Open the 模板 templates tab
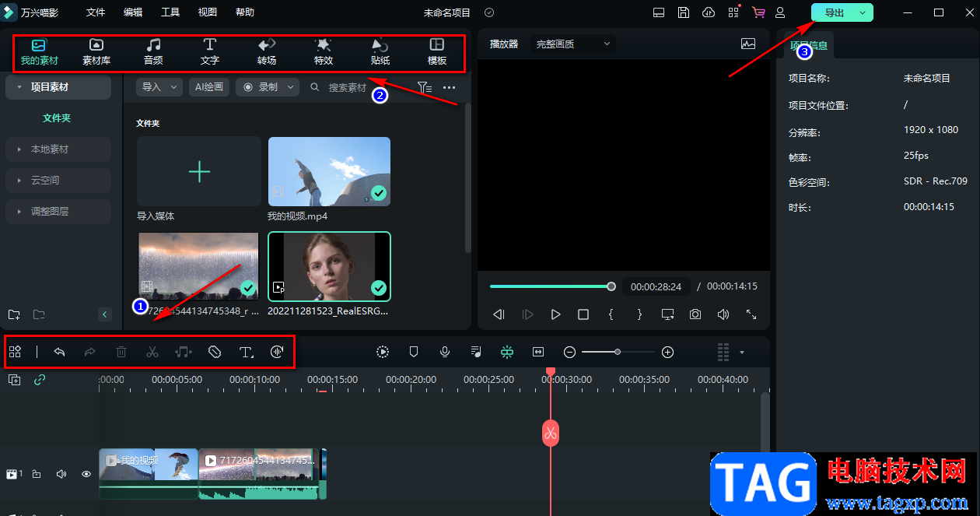Image resolution: width=980 pixels, height=516 pixels. point(437,51)
